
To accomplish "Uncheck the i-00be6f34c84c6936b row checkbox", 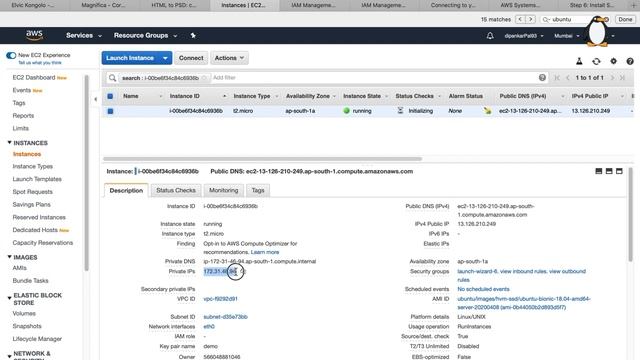I will click(110, 111).
